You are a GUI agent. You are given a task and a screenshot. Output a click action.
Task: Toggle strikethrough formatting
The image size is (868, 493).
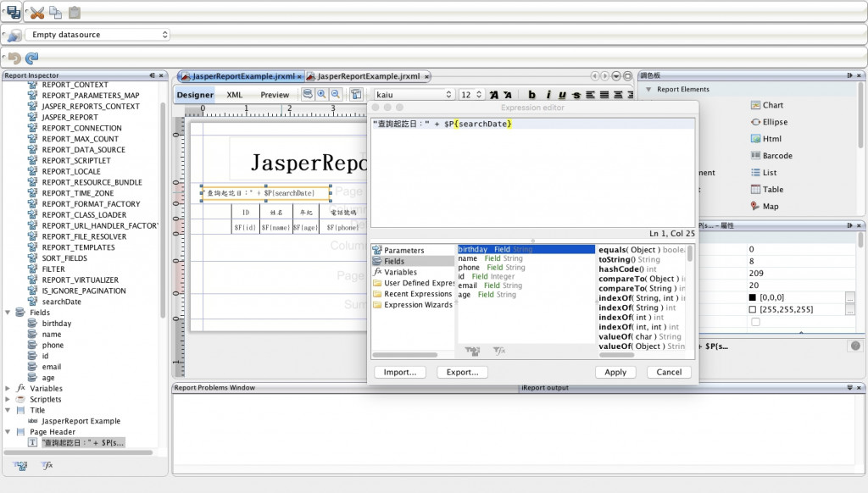click(576, 95)
